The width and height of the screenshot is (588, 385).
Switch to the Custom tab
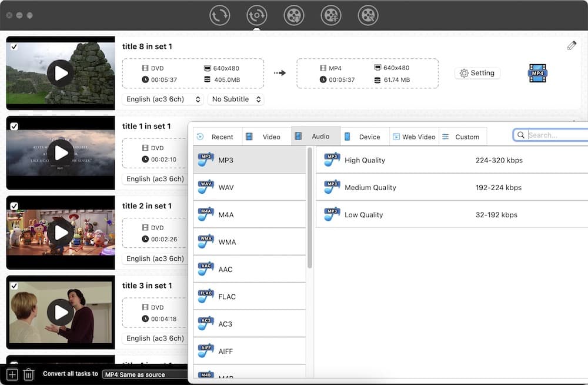point(463,137)
